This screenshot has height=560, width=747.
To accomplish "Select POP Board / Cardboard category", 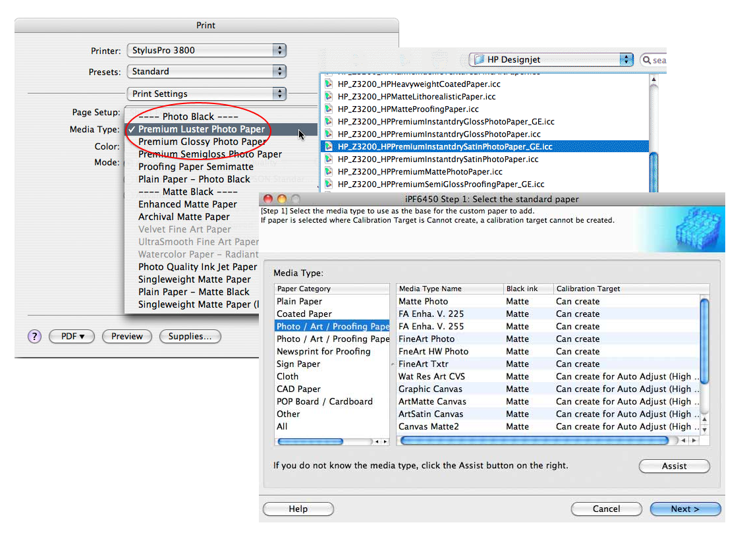I will (332, 401).
